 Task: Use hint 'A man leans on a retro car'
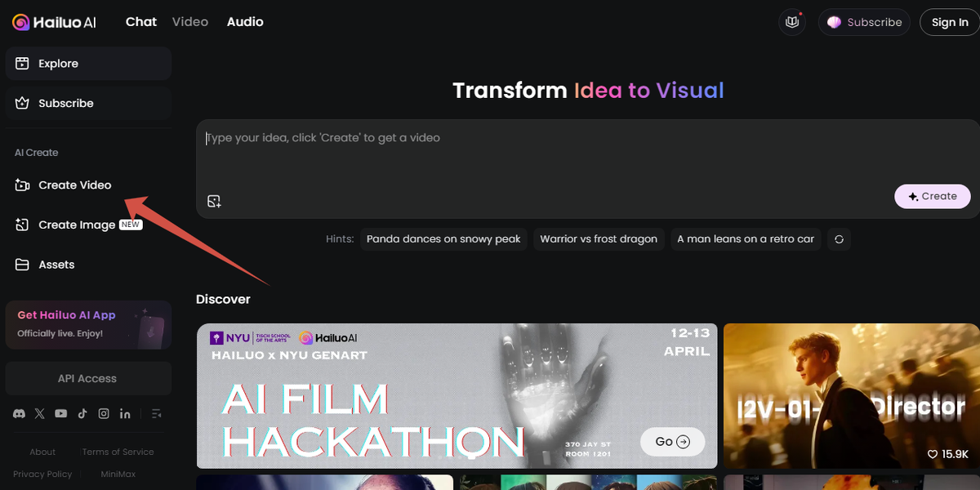coord(746,239)
